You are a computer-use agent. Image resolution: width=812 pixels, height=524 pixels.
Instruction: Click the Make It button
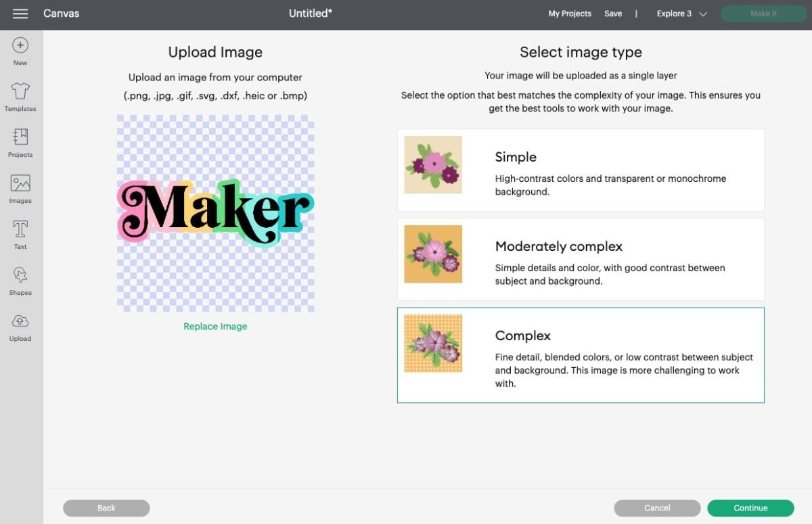tap(763, 14)
